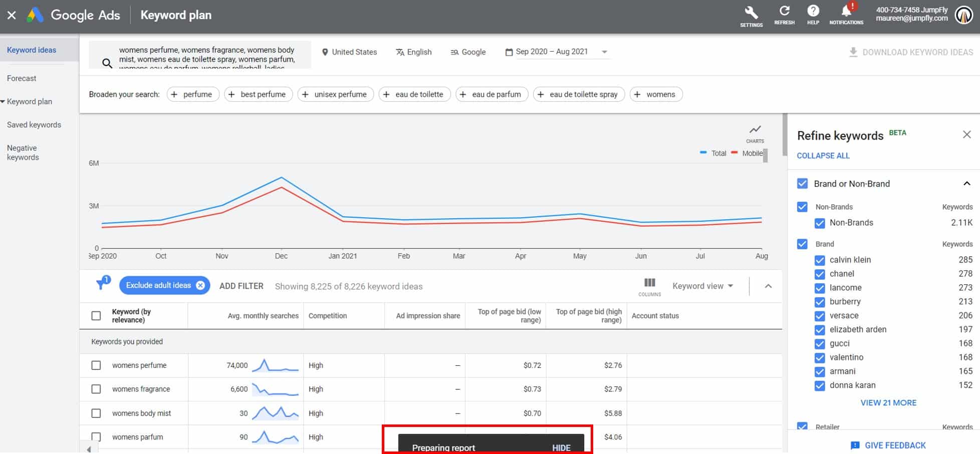The height and width of the screenshot is (454, 980).
Task: Click Add Filter
Action: click(241, 286)
